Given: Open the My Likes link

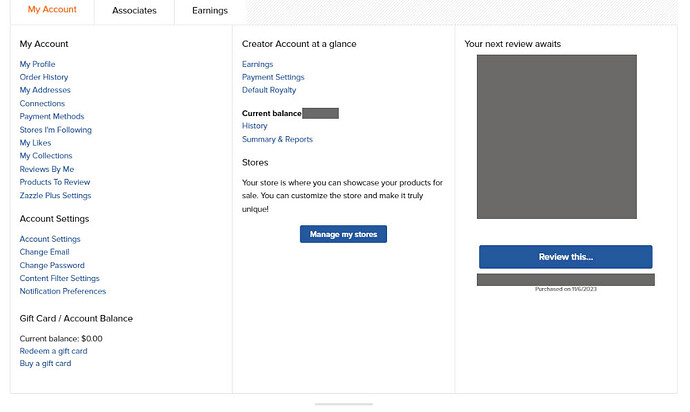Looking at the screenshot, I should pyautogui.click(x=35, y=143).
